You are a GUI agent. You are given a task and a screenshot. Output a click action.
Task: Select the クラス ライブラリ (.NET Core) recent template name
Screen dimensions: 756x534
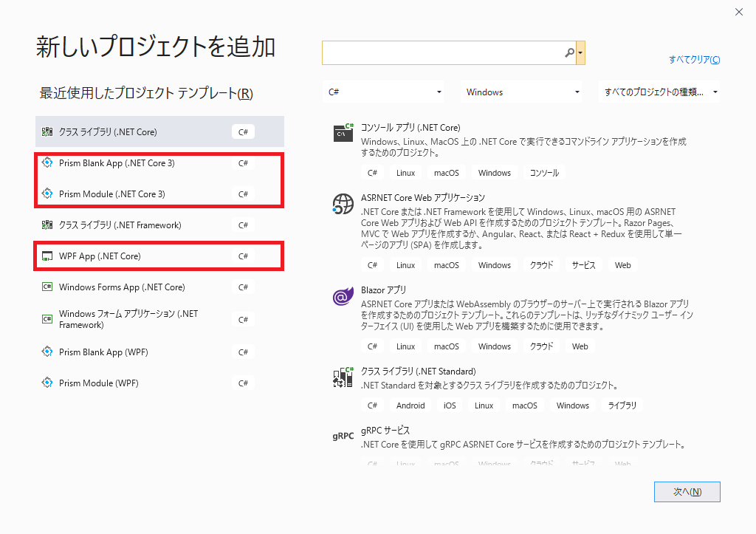tap(108, 131)
